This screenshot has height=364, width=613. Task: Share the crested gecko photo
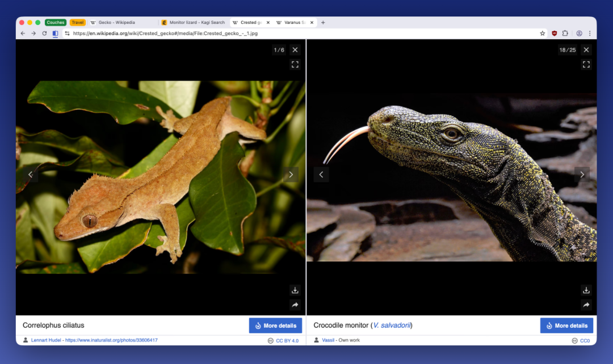tap(295, 305)
